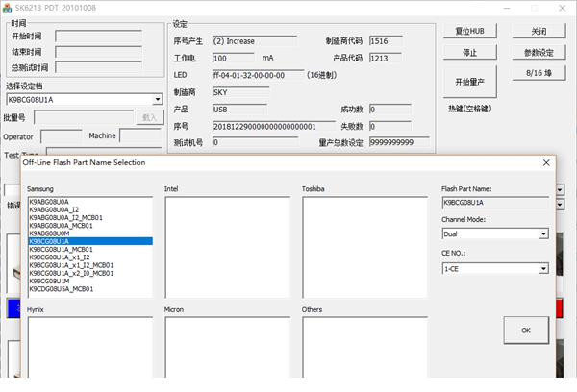This screenshot has height=392, width=577.
Task: Select K9BCG08U1A_MCB01 entry
Action: click(x=90, y=249)
